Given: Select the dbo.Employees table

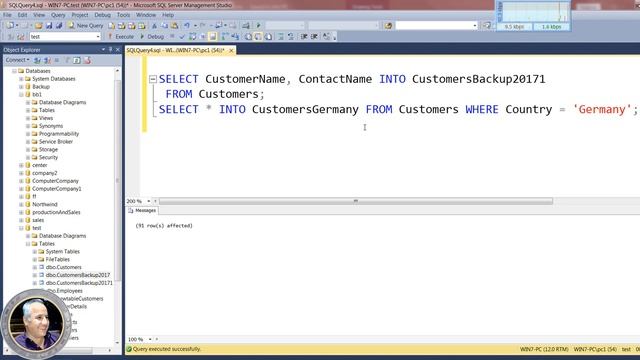Looking at the screenshot, I should point(64,291).
